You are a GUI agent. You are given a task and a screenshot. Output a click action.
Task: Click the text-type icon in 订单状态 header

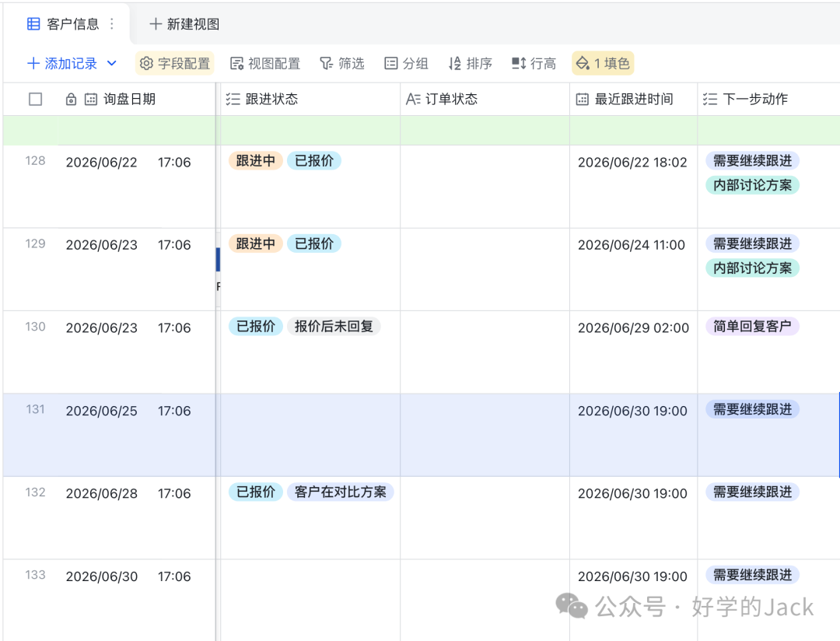click(413, 99)
